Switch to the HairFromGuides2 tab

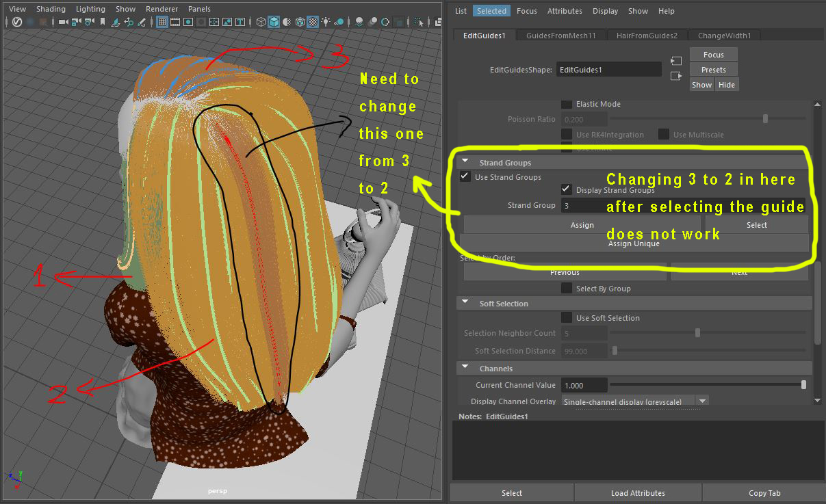[x=646, y=36]
